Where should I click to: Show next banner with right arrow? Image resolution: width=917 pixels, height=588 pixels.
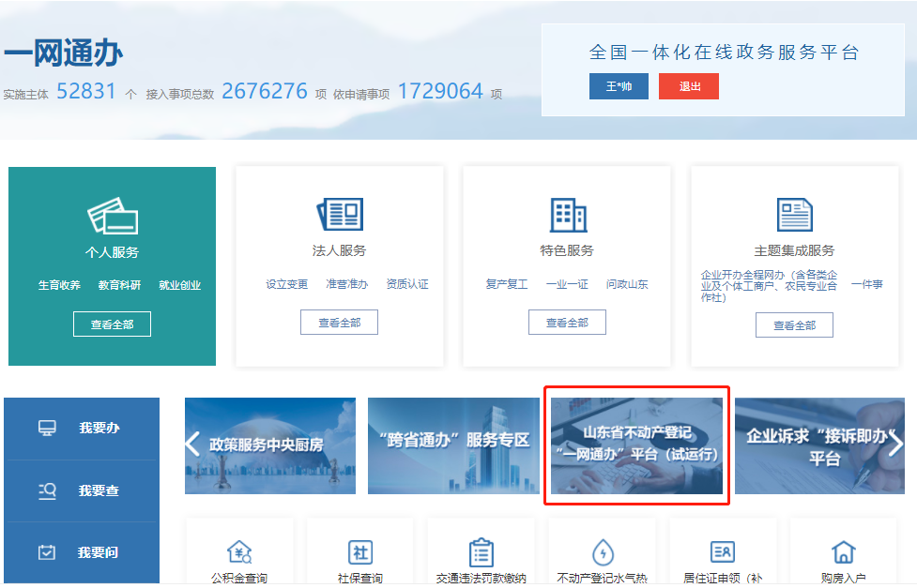tap(894, 444)
